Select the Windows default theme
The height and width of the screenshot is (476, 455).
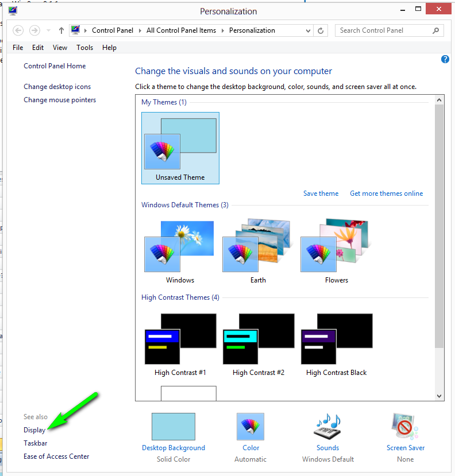tap(180, 251)
